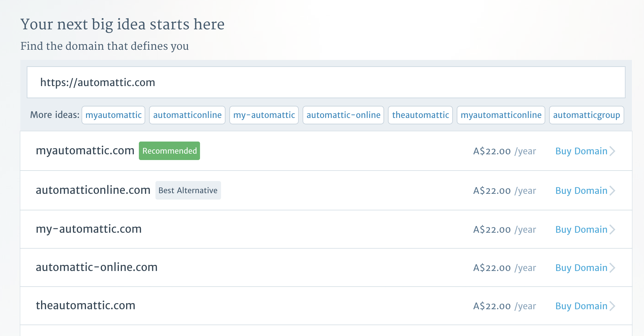Buy Domain link for automattic-online.com

tap(581, 268)
